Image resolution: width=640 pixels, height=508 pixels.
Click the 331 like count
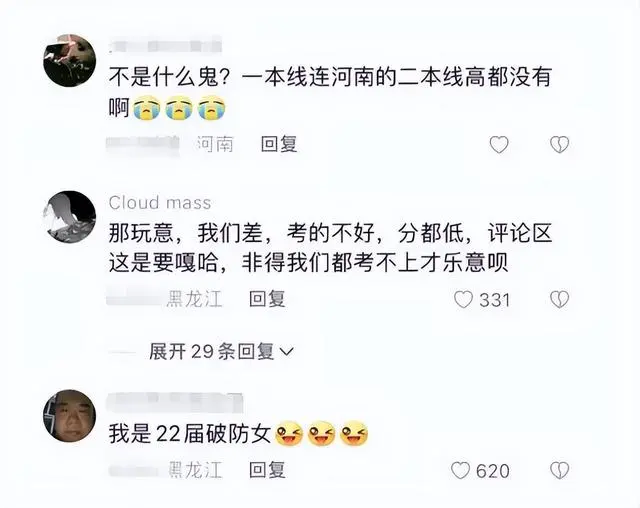coord(495,300)
